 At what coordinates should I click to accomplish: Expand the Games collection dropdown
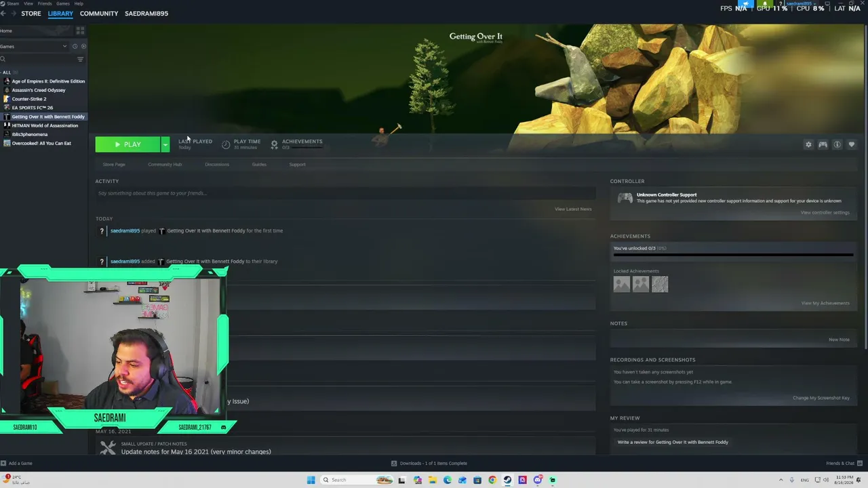click(x=64, y=46)
